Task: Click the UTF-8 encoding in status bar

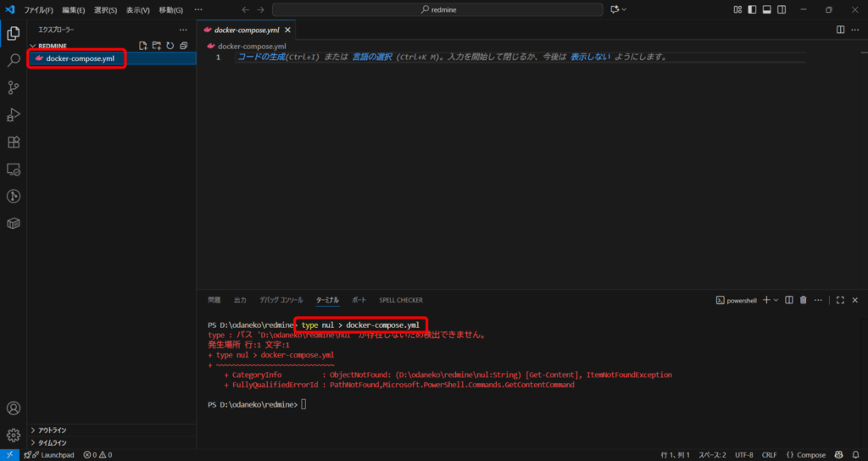Action: 744,455
